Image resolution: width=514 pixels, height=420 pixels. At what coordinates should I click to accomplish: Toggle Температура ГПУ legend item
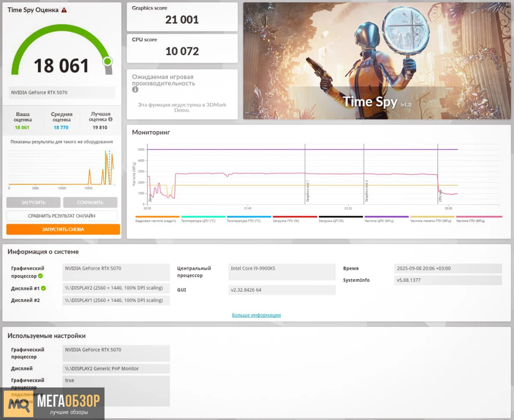(x=249, y=219)
